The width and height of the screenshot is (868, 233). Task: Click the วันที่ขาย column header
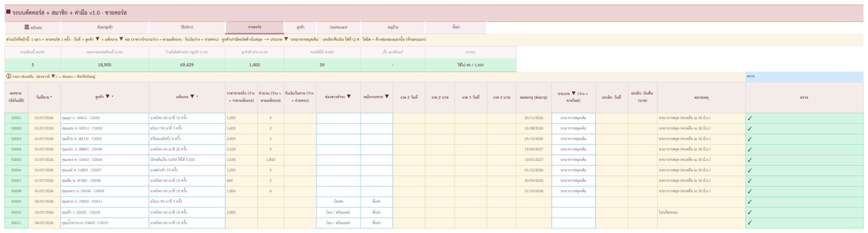pos(44,97)
